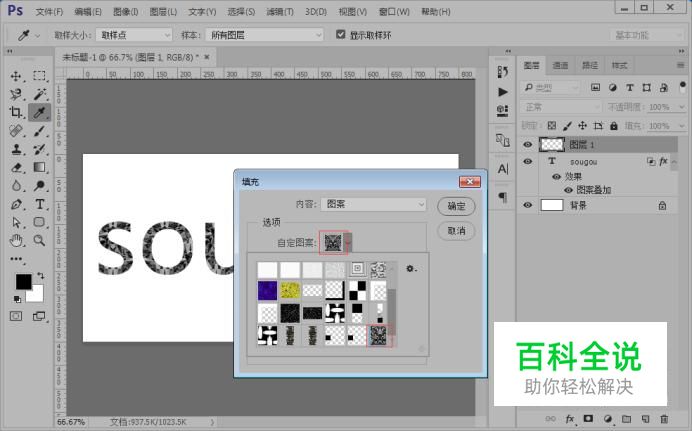Switch to the 路径 paths tab
Viewport: 692px width, 431px height.
pyautogui.click(x=590, y=66)
